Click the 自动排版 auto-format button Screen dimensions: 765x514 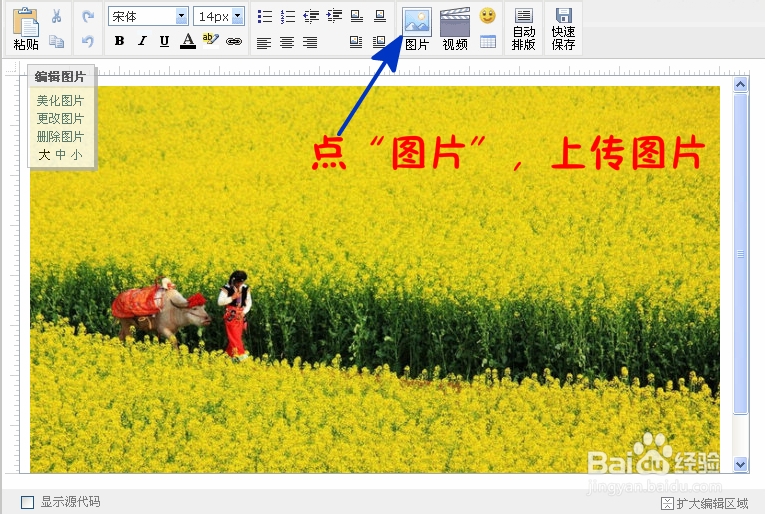[523, 29]
